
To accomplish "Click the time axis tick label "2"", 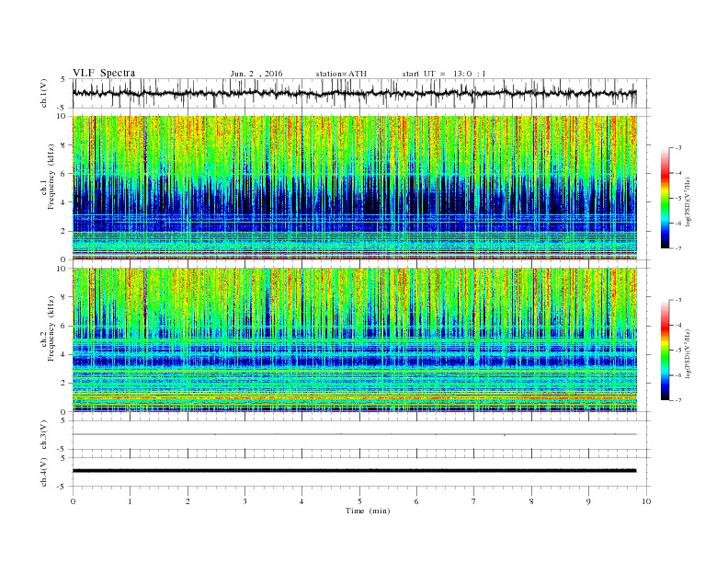I will 188,501.
